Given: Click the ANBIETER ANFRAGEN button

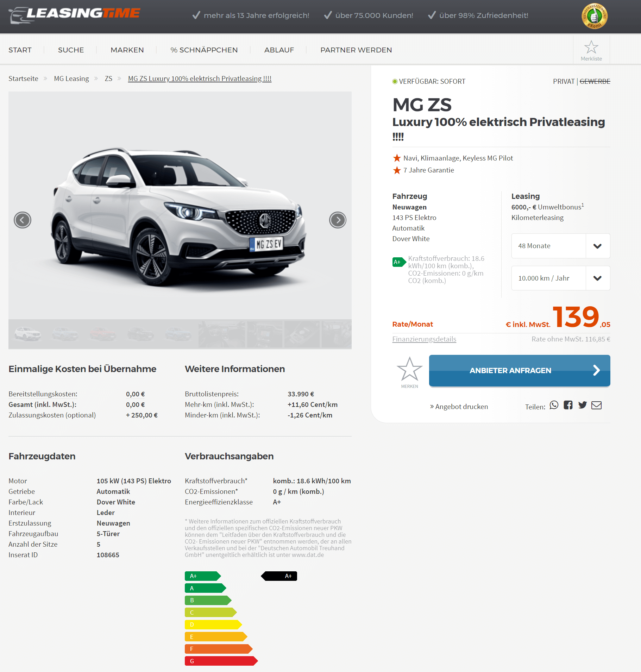Looking at the screenshot, I should [520, 370].
